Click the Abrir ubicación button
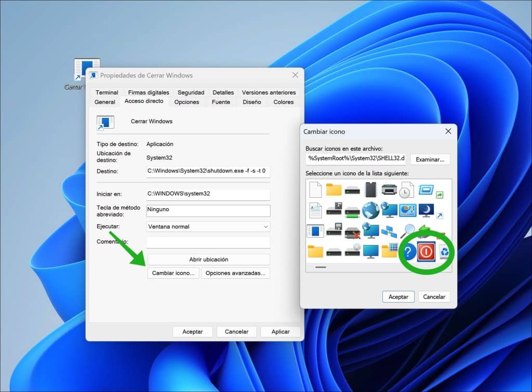The height and width of the screenshot is (392, 532). (209, 260)
